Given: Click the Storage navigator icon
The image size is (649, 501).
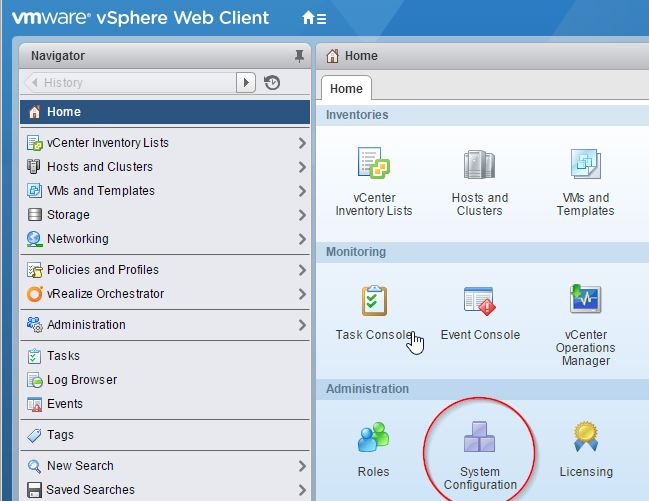Looking at the screenshot, I should click(x=34, y=214).
